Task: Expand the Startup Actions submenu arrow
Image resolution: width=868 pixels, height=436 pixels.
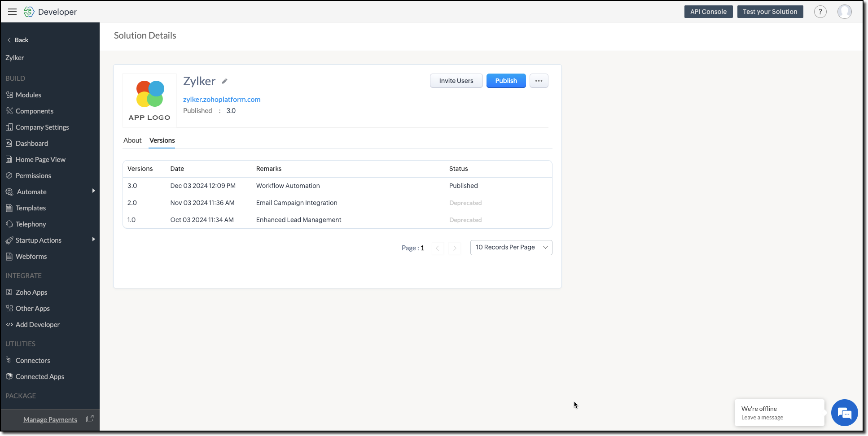Action: pos(93,240)
